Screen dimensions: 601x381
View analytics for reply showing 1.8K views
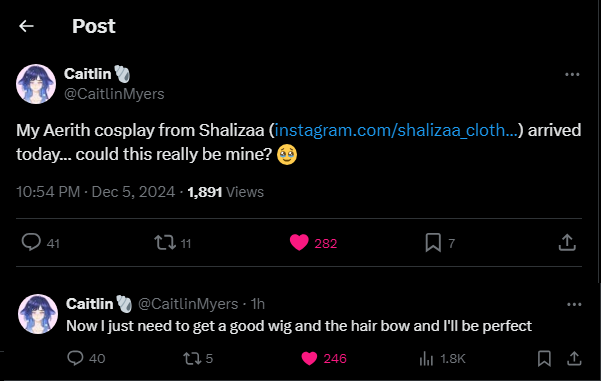pyautogui.click(x=426, y=359)
